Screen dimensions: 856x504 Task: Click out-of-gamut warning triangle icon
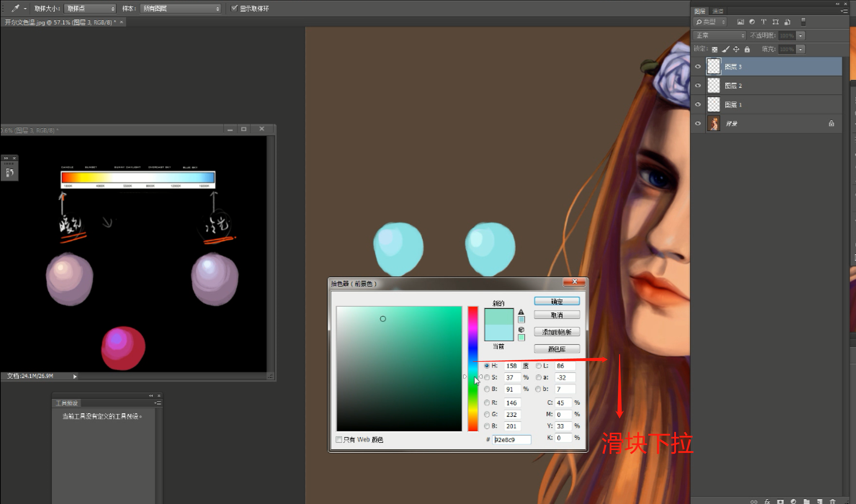point(521,312)
